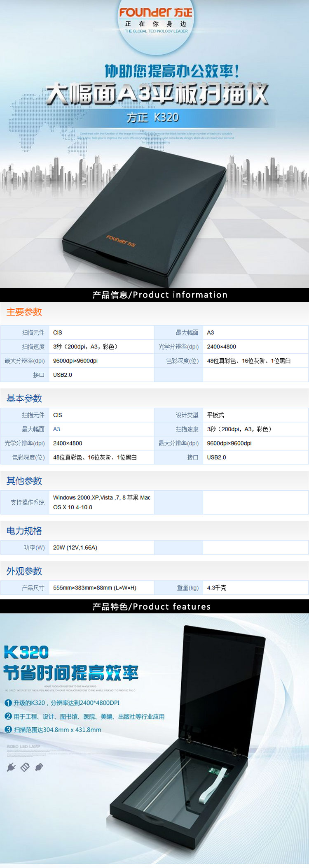Click the Founder logo at top
309x868 pixels.
[x=156, y=13]
